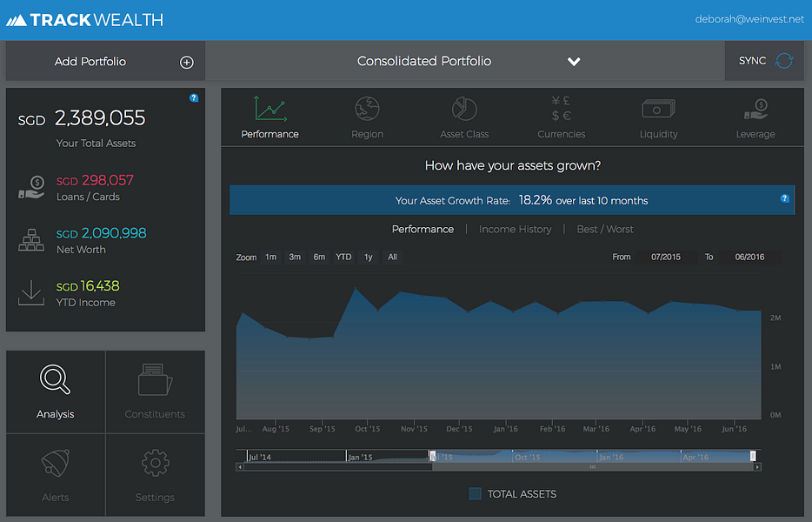Click the Constituents tile label
812x522 pixels.
pos(155,414)
